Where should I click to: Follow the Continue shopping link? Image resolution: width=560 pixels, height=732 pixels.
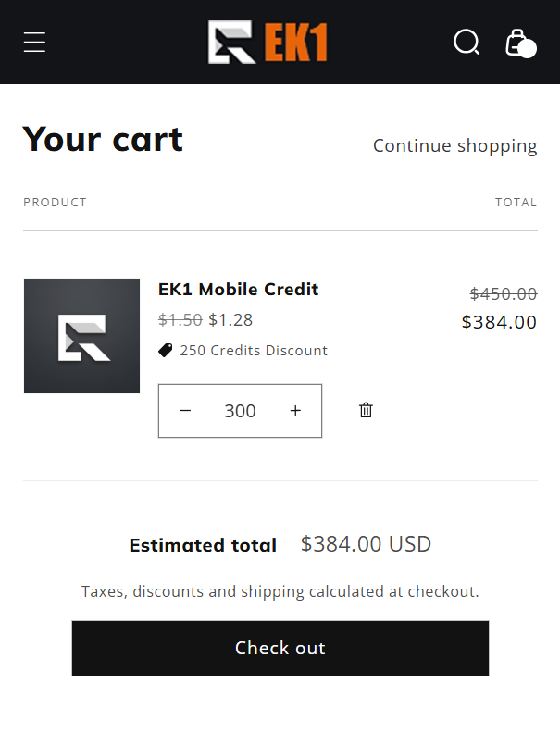pos(454,145)
